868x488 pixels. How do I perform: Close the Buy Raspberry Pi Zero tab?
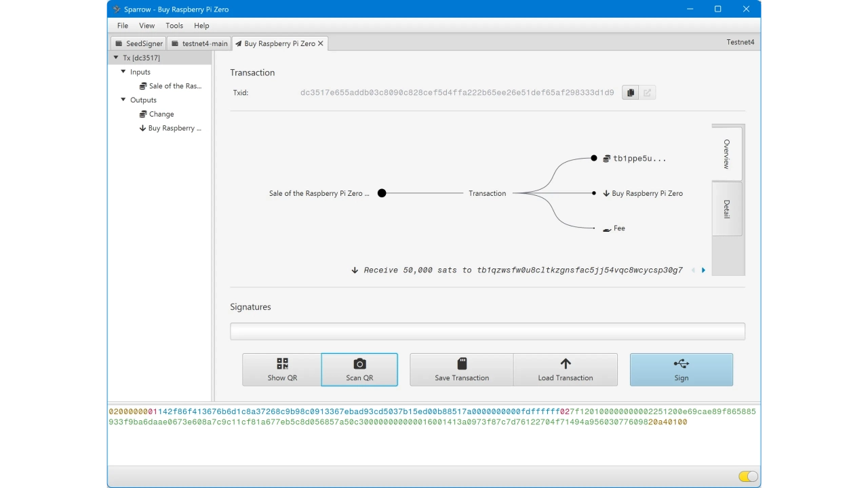point(321,43)
